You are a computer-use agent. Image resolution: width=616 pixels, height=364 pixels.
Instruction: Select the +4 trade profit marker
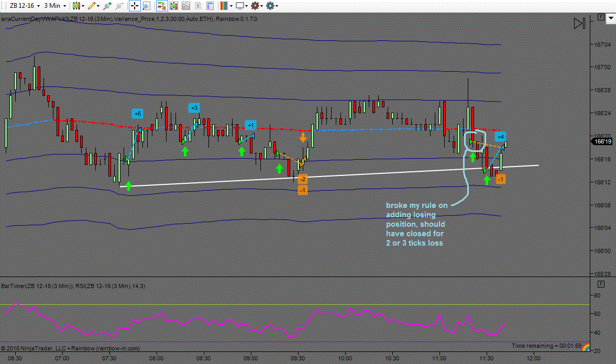[501, 137]
